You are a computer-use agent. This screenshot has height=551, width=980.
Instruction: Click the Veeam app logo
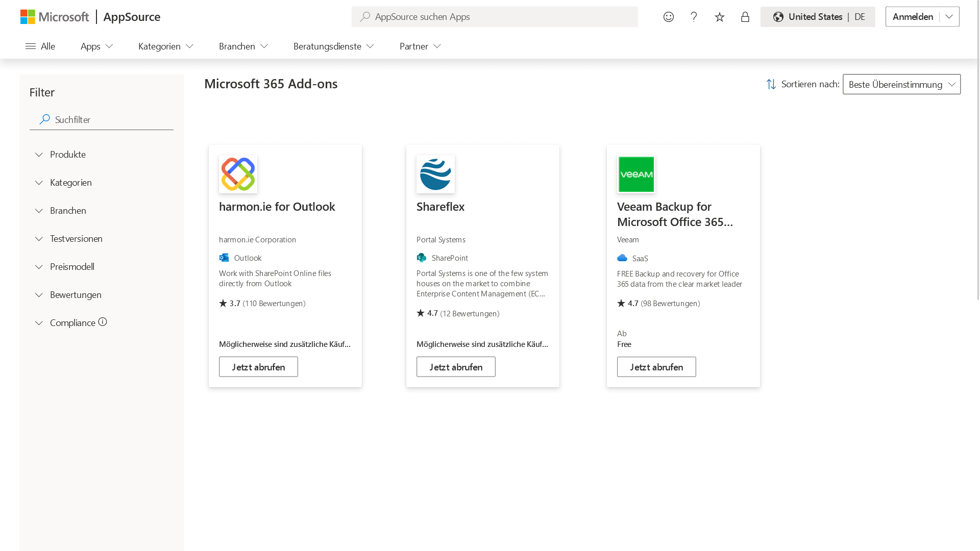636,174
